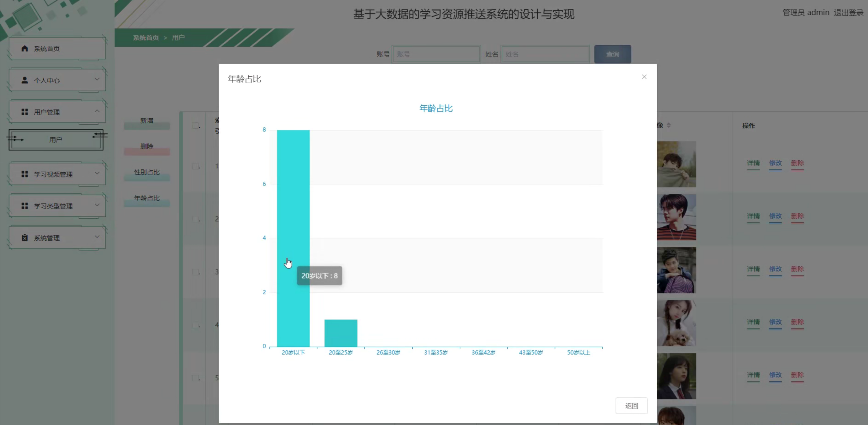Click 修改 in the first row
The height and width of the screenshot is (425, 868).
775,163
